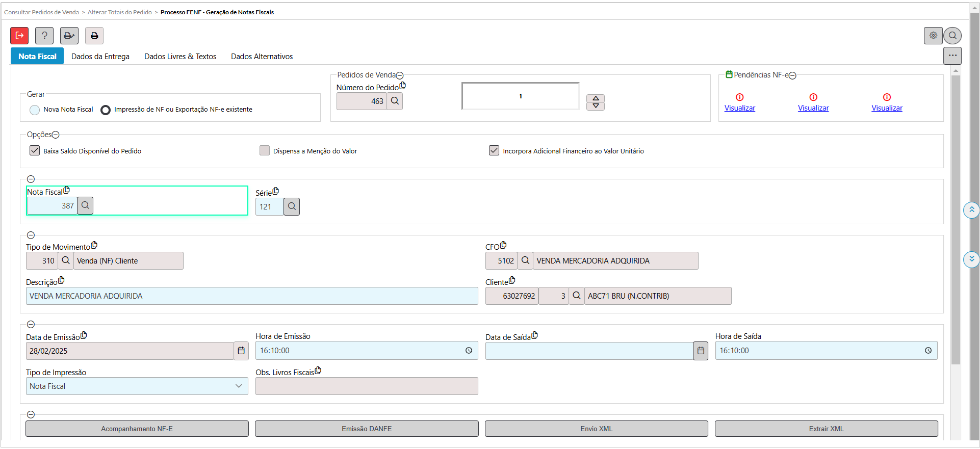Screen dimensions: 980x449
Task: Enable Dispensa a Menção do Valor checkbox
Action: [x=265, y=151]
